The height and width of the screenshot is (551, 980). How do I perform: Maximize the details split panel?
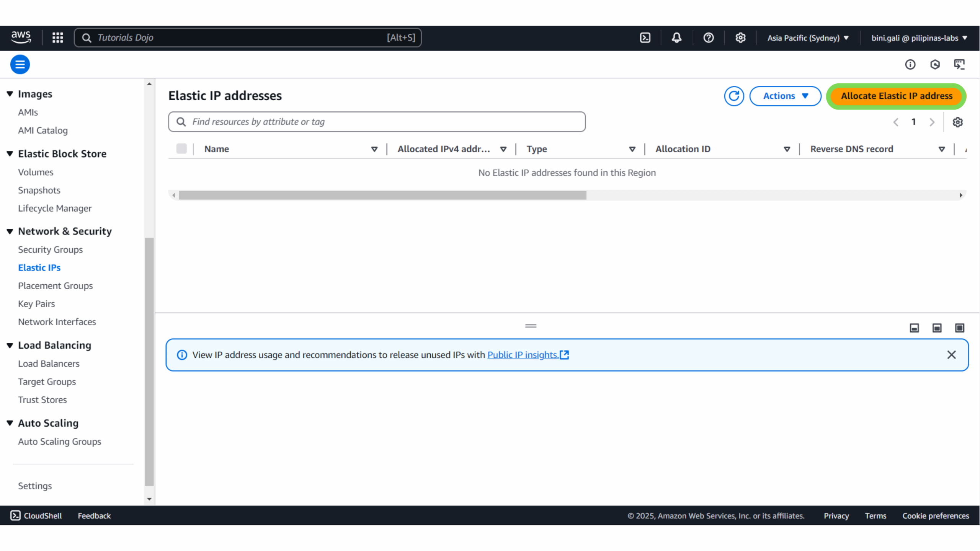pos(959,328)
